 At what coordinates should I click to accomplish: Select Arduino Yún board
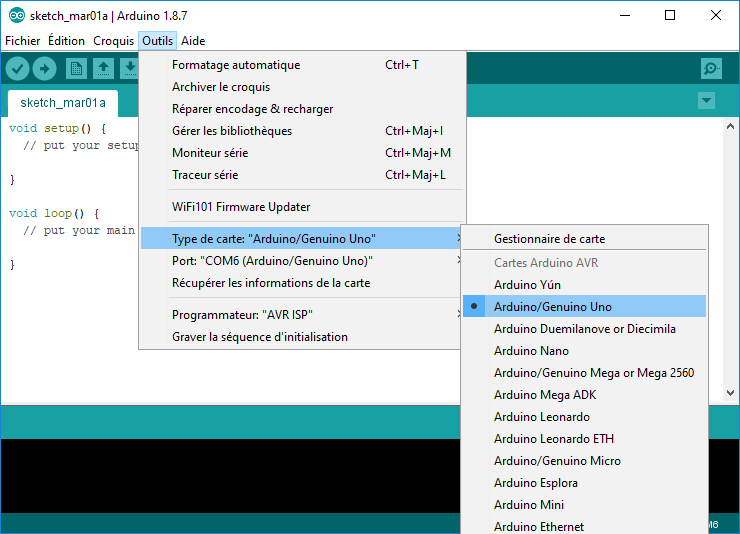click(x=584, y=285)
